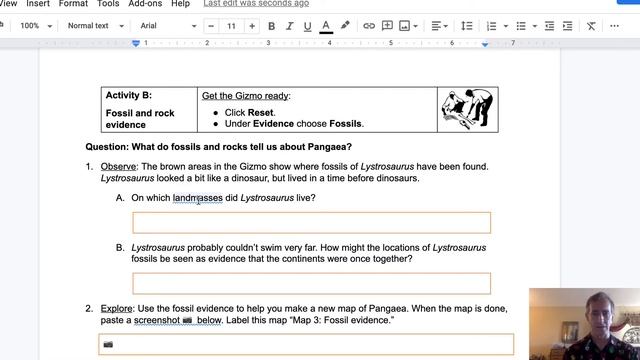Click the bold word 'Fossils' in instructions
Screen dimensions: 640x360
pos(345,124)
